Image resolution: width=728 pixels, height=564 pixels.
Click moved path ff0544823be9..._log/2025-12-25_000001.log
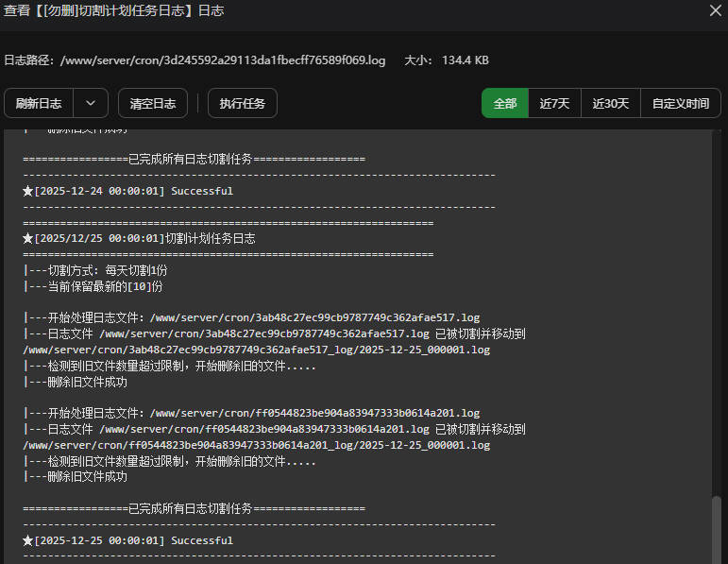tap(257, 445)
